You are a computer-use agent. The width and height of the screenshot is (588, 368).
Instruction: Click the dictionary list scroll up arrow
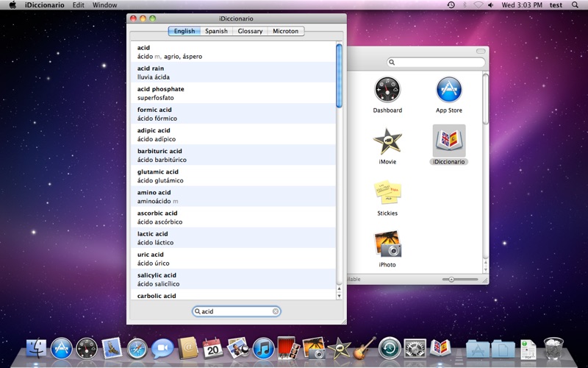[339, 289]
